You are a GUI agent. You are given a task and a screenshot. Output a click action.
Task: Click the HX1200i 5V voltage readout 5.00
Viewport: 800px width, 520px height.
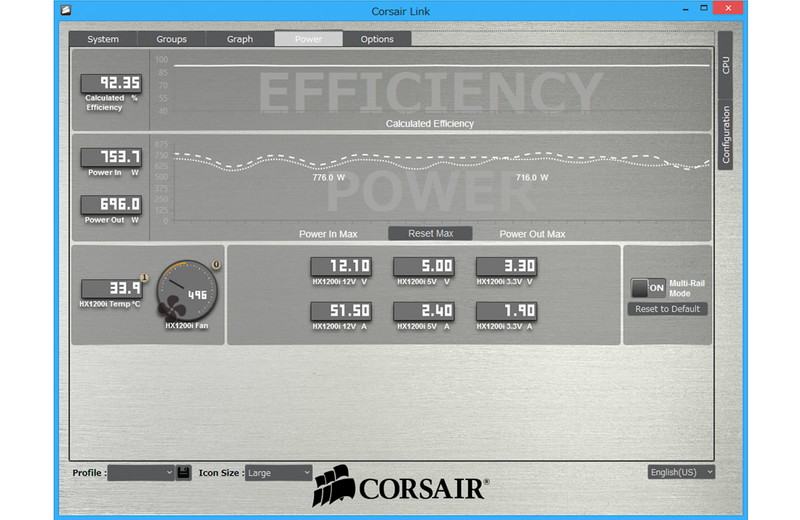pos(424,266)
